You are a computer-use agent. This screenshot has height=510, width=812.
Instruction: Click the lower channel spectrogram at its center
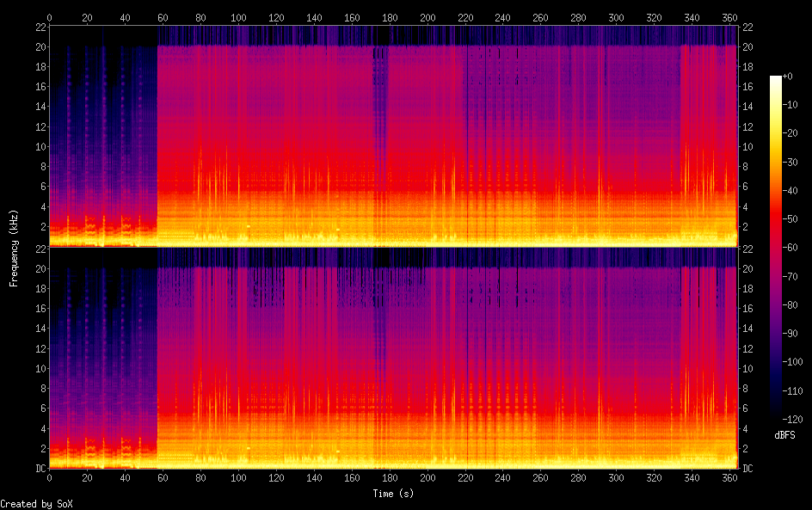coord(394,358)
